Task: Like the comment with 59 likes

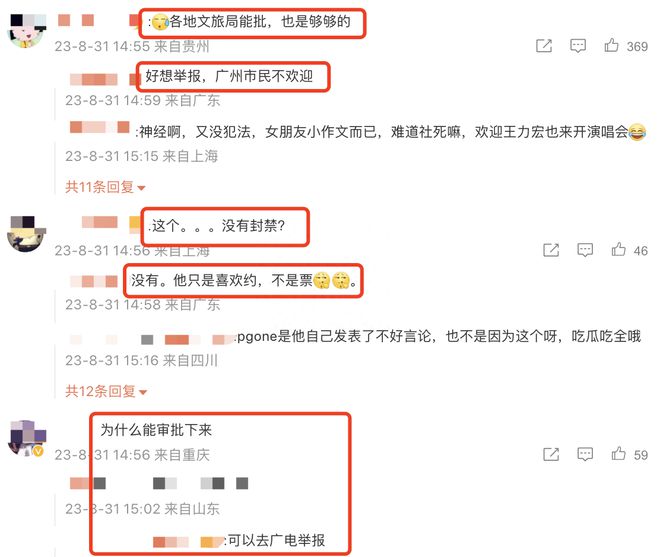Action: 618,454
